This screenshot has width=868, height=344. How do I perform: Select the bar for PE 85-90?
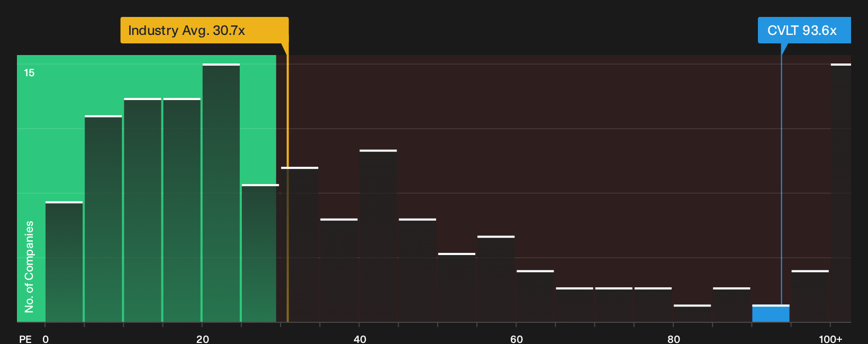point(731,305)
